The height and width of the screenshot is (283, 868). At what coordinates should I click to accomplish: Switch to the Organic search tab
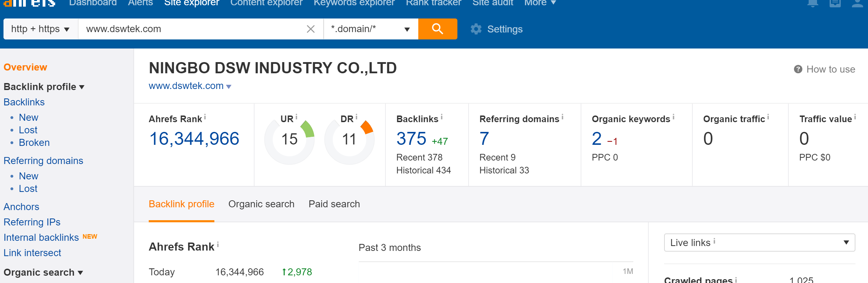261,204
